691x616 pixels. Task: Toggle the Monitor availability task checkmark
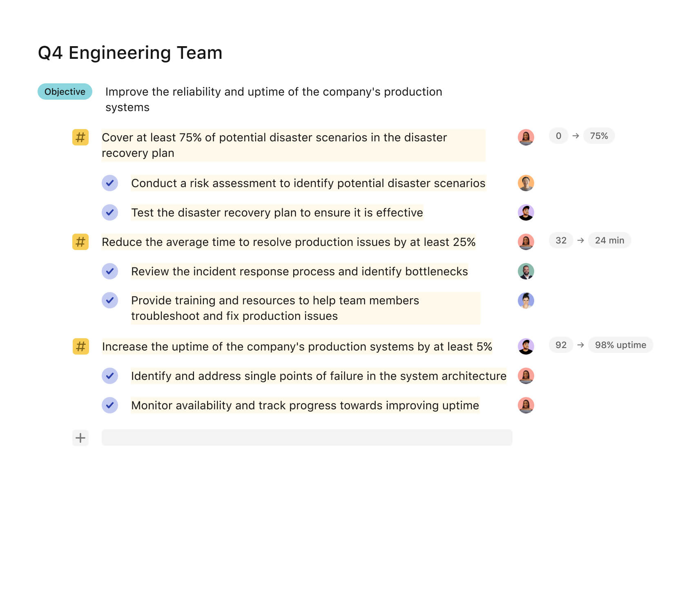click(110, 405)
